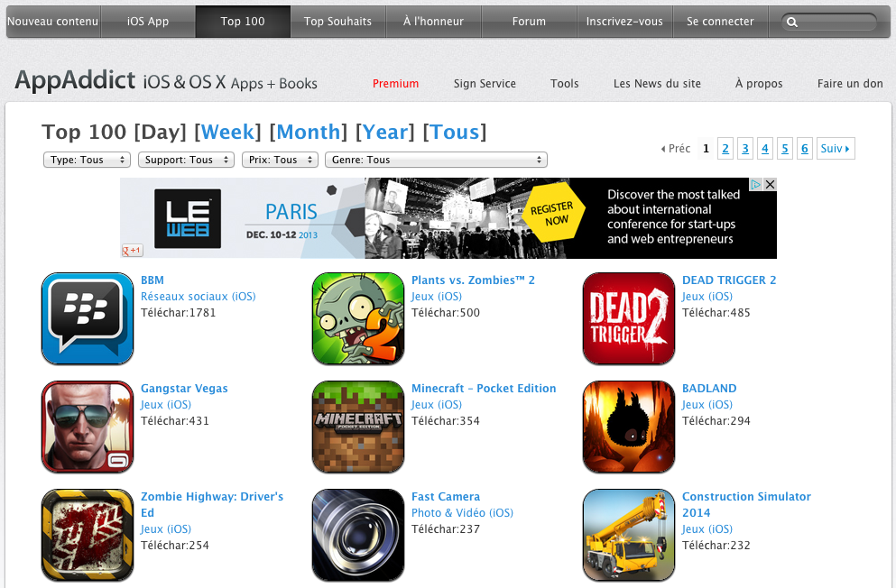Click the BADLAND game icon
The height and width of the screenshot is (588, 896).
coord(629,427)
